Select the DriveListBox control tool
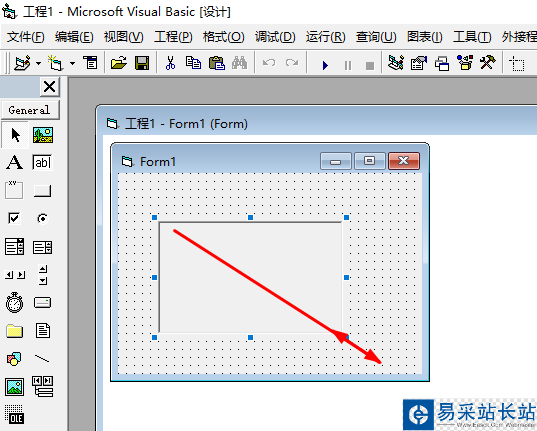 pyautogui.click(x=42, y=303)
